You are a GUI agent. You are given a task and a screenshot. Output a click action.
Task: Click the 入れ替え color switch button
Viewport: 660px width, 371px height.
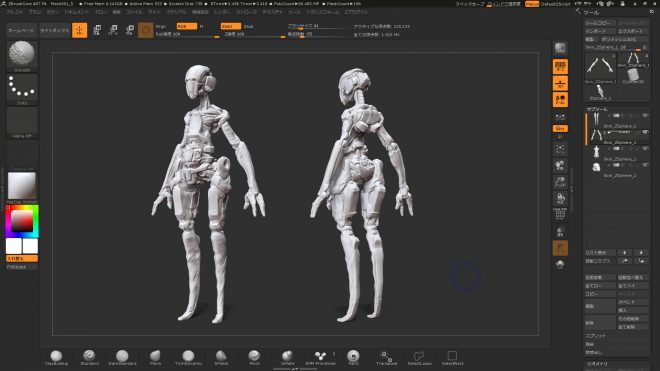coord(22,259)
